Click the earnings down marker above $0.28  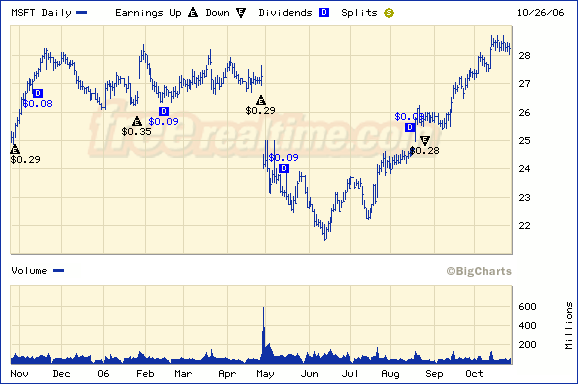(x=425, y=140)
